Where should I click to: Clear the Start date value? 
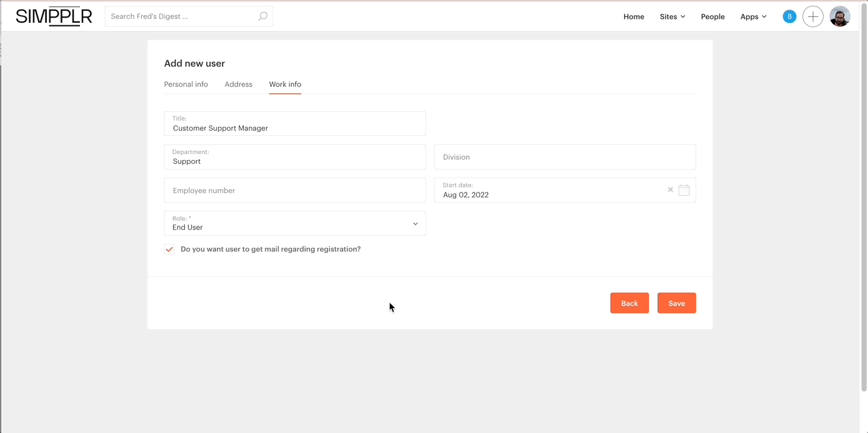tap(670, 190)
